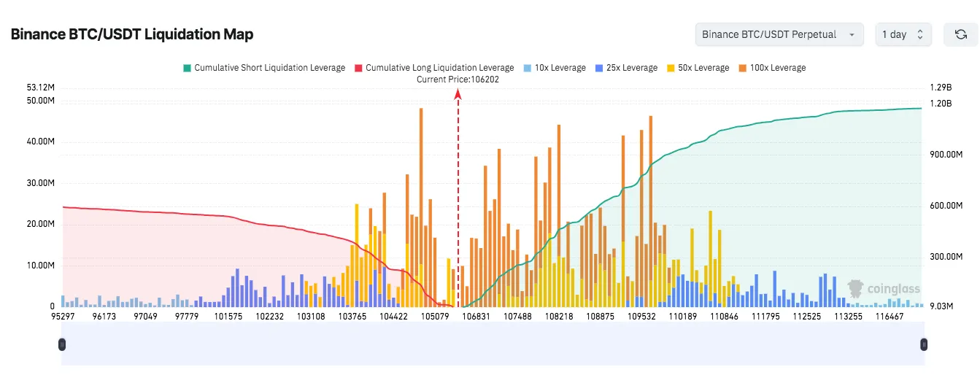Click the 116467 x-axis price label
The height and width of the screenshot is (383, 980).
[890, 317]
